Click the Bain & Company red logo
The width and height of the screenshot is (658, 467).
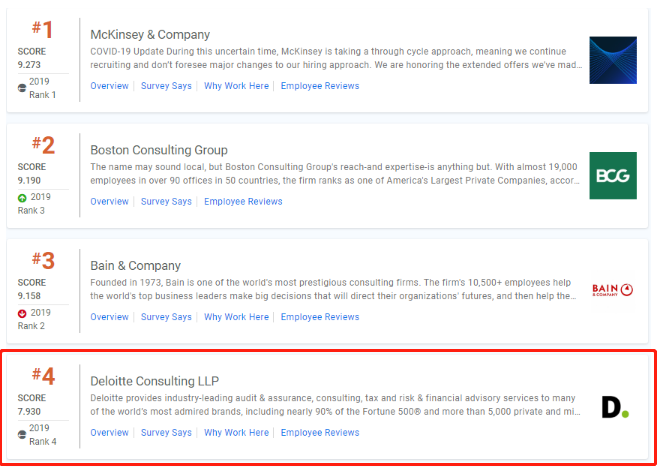pos(613,290)
